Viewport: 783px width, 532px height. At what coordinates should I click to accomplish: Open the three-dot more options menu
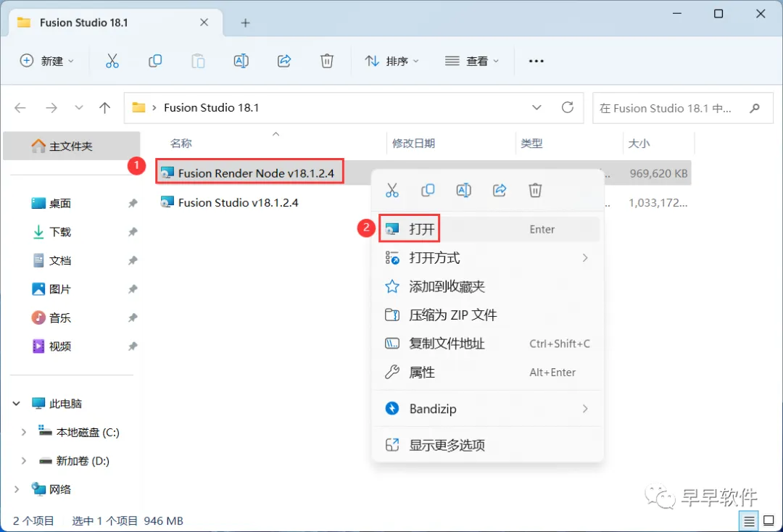[x=536, y=61]
